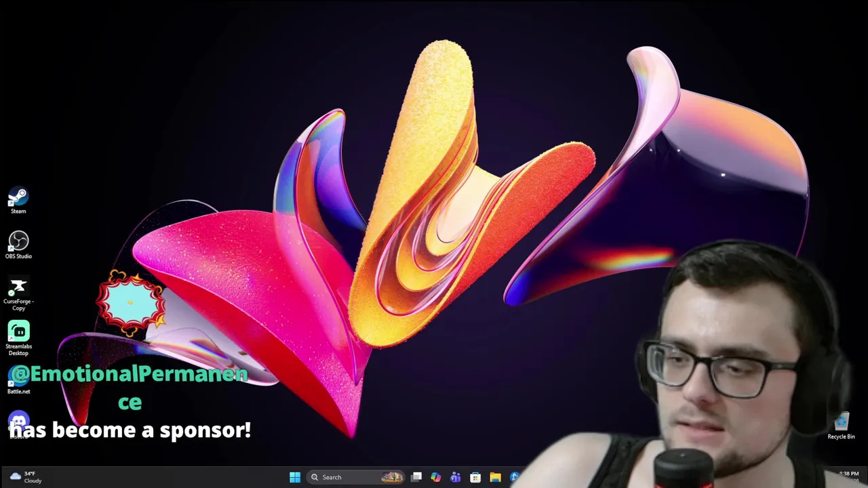Image resolution: width=868 pixels, height=488 pixels.
Task: Open the weather widget showing Cloudy
Action: coord(26,477)
